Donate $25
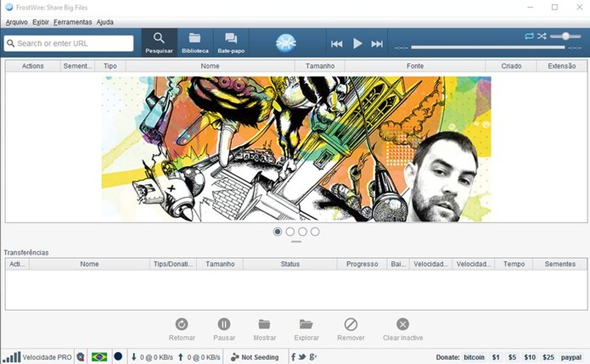Viewport: 590px width, 364px height. tap(548, 357)
